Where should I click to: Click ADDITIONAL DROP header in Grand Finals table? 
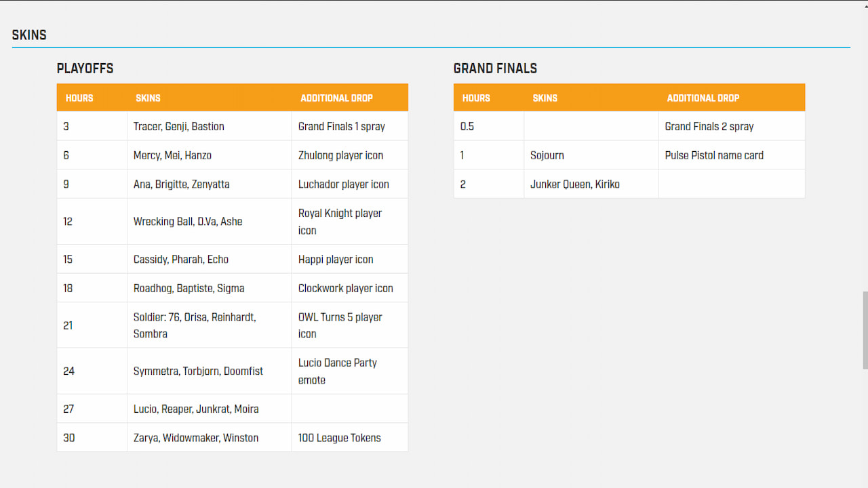coord(703,98)
